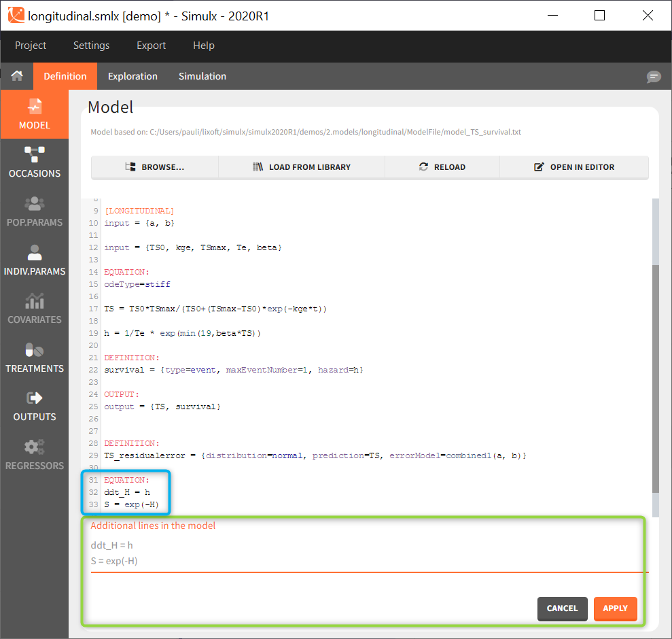
Task: Open the Model section in sidebar
Action: (34, 114)
